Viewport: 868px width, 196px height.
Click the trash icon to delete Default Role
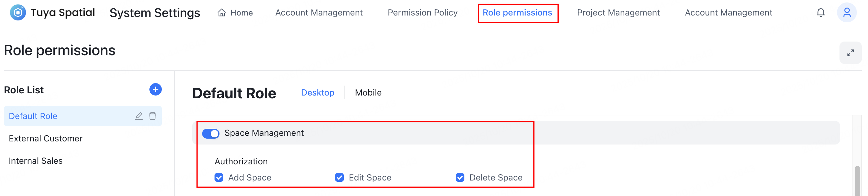click(x=153, y=116)
